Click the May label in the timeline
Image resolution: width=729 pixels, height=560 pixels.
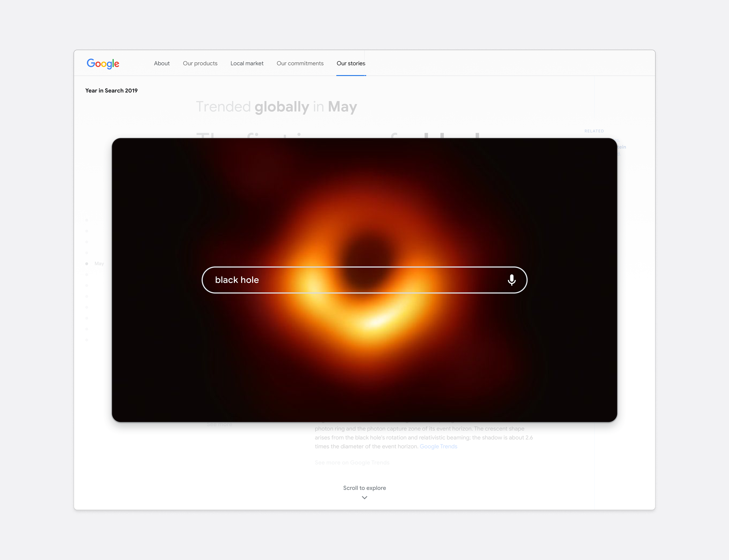point(99,264)
